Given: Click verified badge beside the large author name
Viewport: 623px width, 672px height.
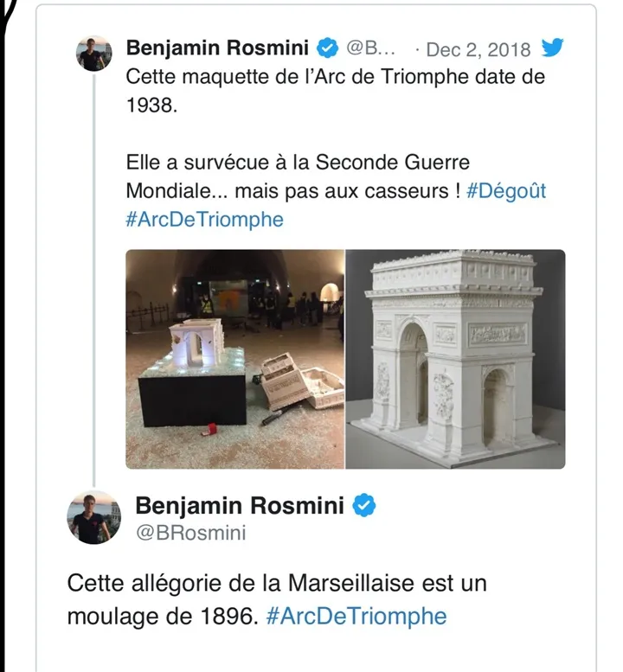Looking at the screenshot, I should [367, 506].
